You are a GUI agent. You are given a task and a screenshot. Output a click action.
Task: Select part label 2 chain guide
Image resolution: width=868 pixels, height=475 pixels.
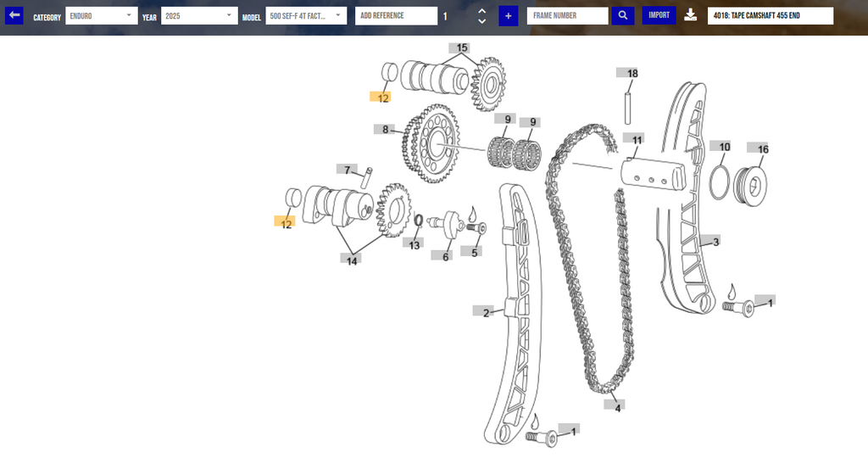(x=486, y=312)
